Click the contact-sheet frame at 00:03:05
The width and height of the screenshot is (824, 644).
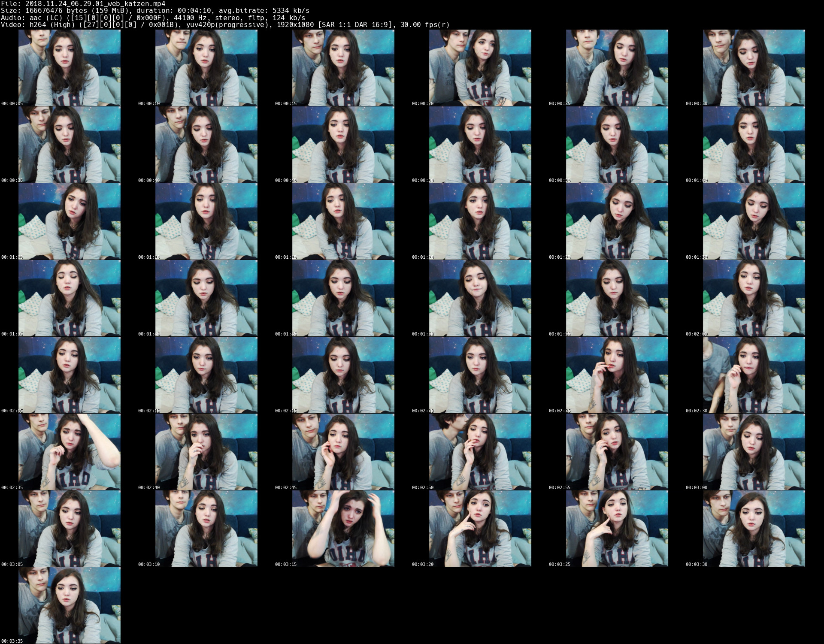click(x=70, y=529)
